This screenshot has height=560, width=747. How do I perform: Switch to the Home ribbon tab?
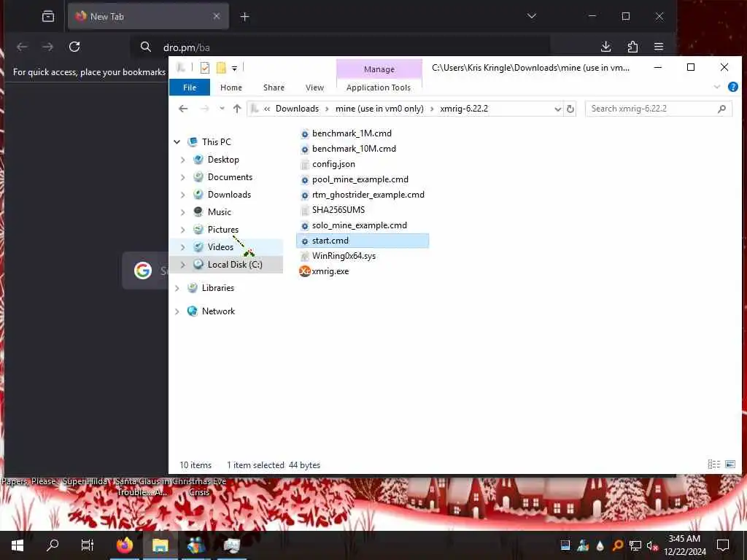point(231,87)
